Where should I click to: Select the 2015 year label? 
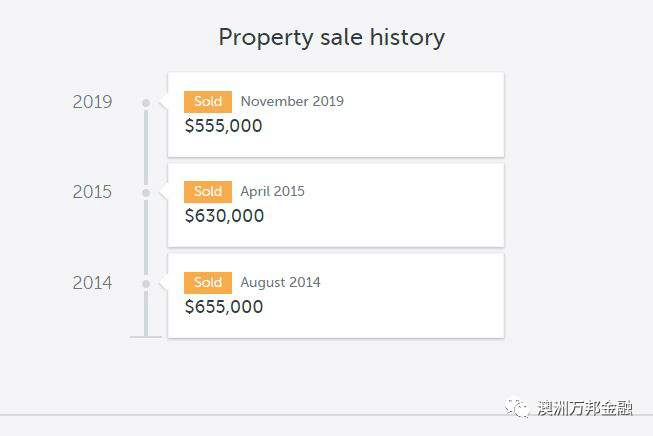pyautogui.click(x=92, y=192)
